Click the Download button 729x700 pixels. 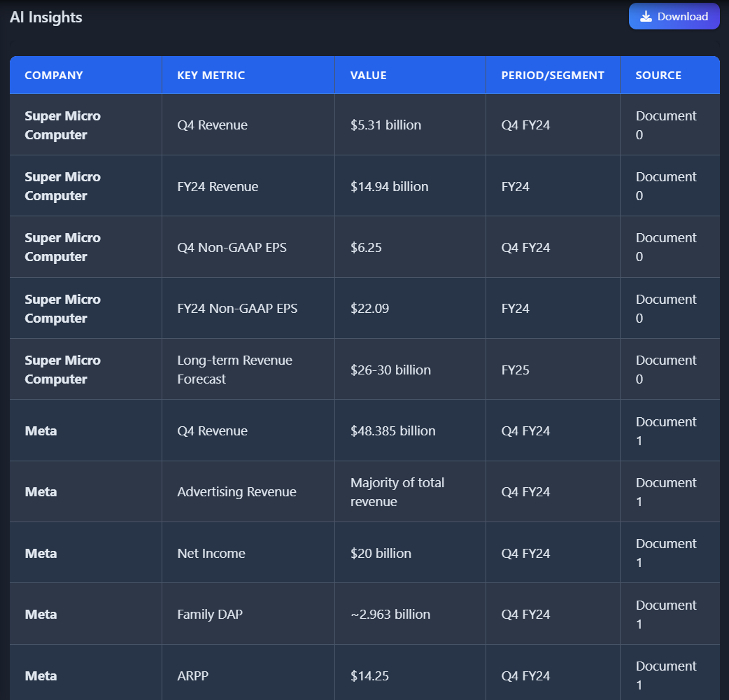(674, 16)
